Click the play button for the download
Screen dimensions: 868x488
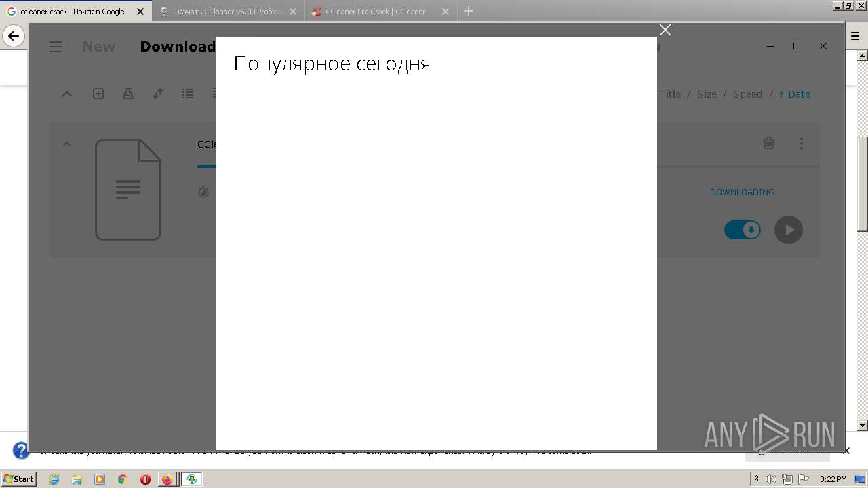tap(789, 230)
